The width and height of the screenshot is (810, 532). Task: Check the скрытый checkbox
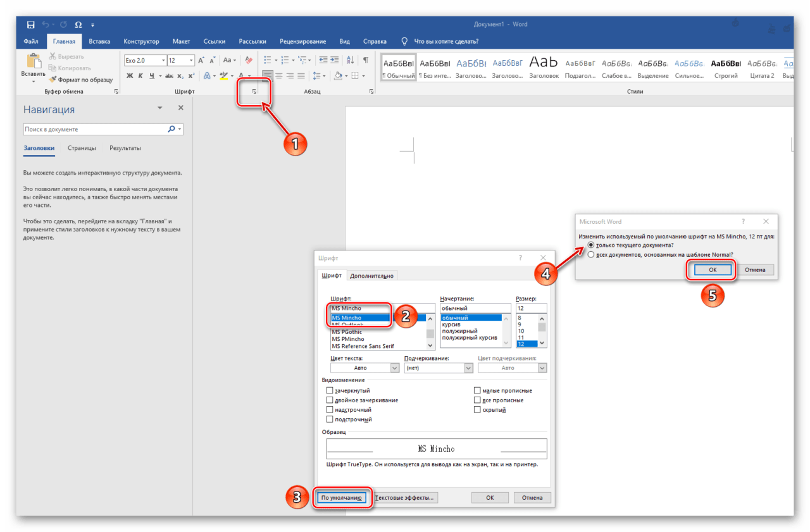pyautogui.click(x=478, y=410)
